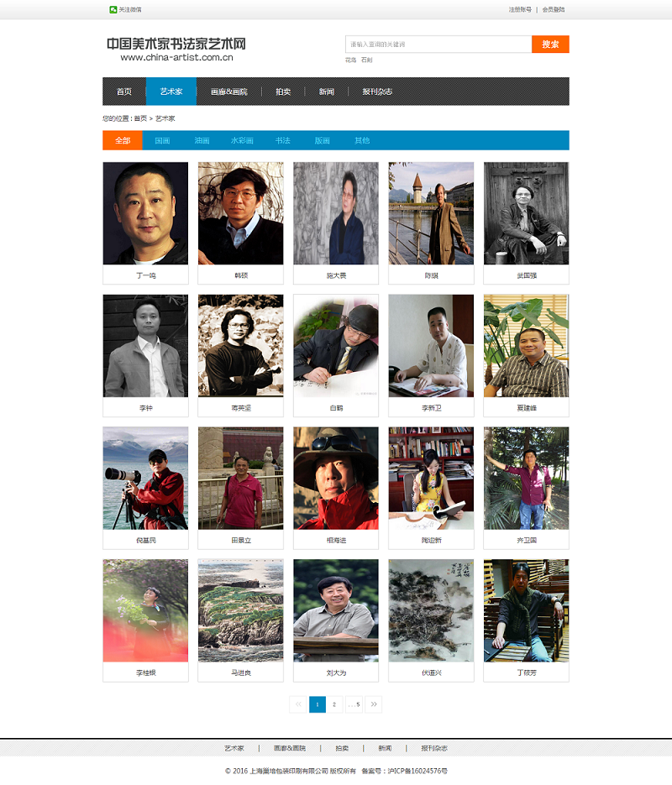
Task: Focus the keyword search input field
Action: coord(438,44)
